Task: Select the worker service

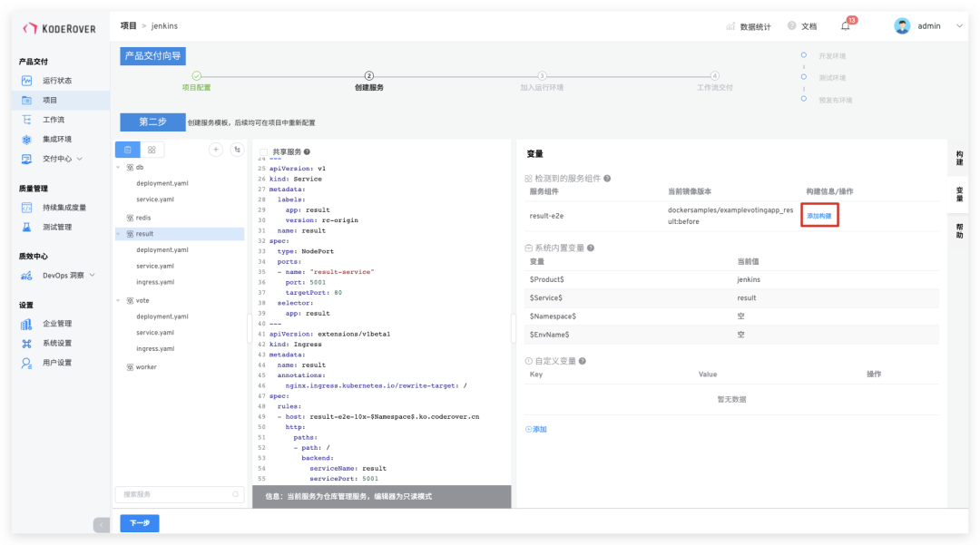Action: [x=145, y=367]
